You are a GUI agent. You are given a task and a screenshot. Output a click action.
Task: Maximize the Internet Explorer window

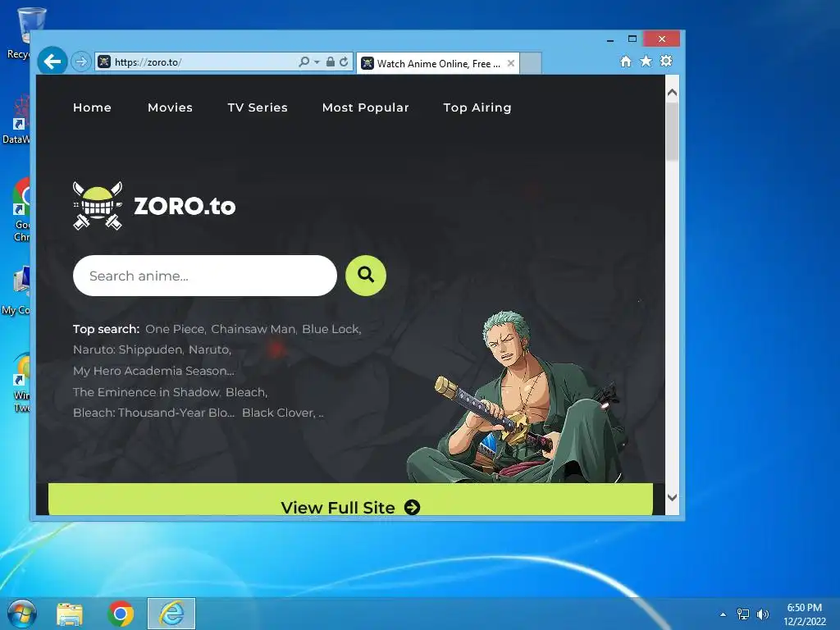pos(632,39)
